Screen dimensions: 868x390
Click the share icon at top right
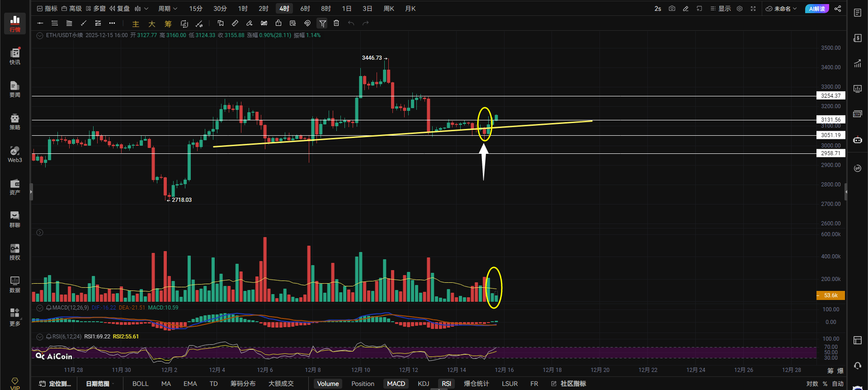pos(838,9)
